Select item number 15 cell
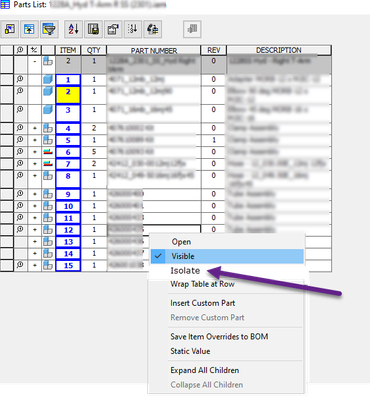The image size is (370, 400). (68, 266)
